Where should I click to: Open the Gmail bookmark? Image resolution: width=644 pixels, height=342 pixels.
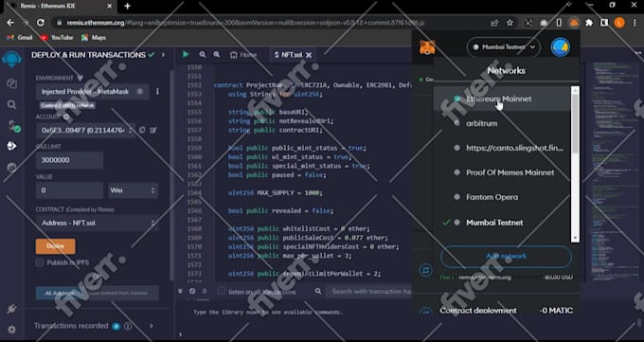click(20, 37)
